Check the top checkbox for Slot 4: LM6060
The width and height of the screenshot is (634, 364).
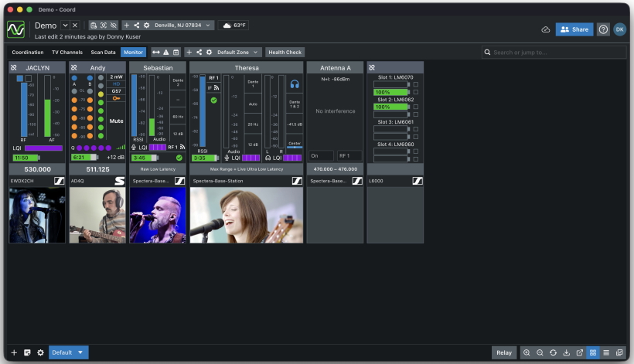point(416,151)
